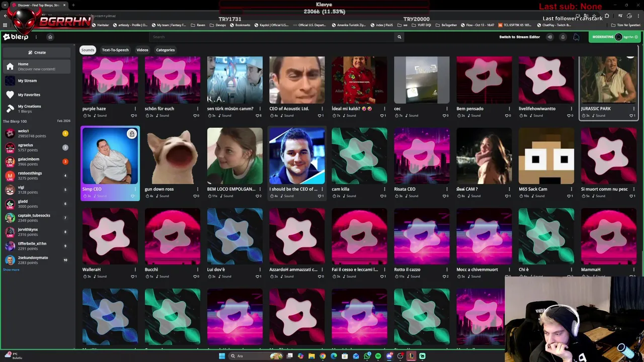
Task: Open options menu for cam killa
Action: (x=384, y=189)
